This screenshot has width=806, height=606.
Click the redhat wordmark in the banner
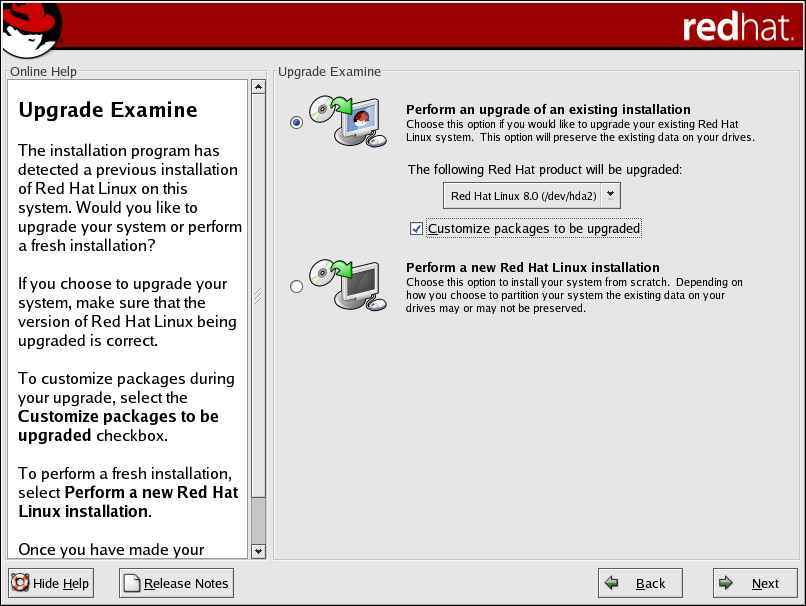click(737, 27)
